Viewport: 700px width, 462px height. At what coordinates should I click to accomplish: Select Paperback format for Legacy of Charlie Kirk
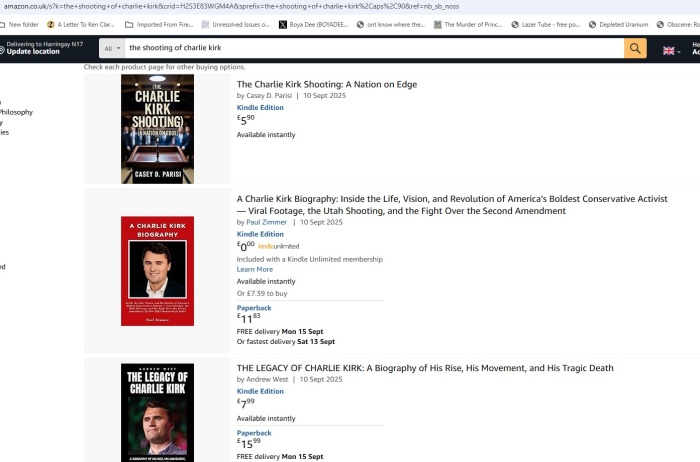pyautogui.click(x=254, y=433)
